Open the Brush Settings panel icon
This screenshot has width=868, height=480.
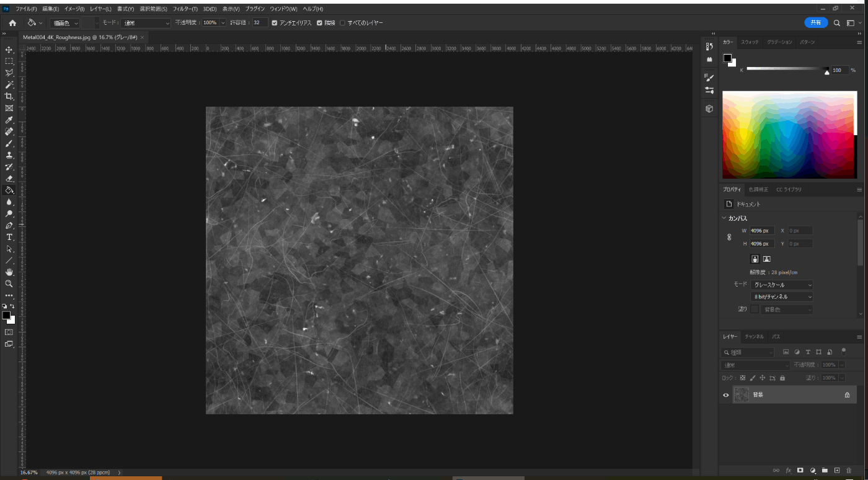click(709, 78)
